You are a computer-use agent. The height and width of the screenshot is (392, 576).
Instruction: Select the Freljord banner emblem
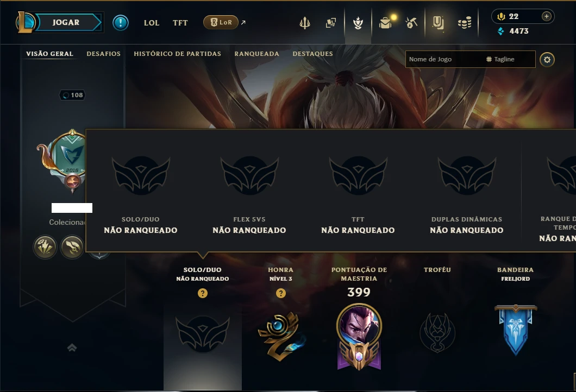point(515,330)
